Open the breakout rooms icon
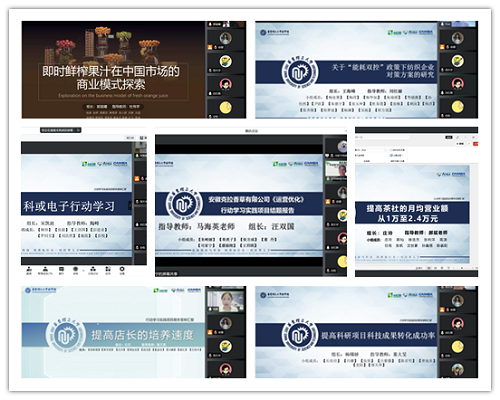This screenshot has width=500, height=400. 93,270
